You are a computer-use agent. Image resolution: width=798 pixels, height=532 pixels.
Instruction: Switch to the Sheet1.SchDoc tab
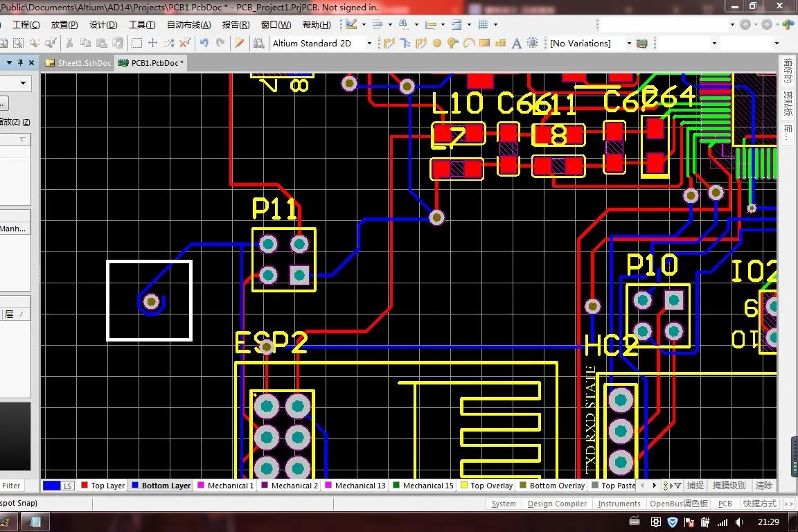pos(78,62)
